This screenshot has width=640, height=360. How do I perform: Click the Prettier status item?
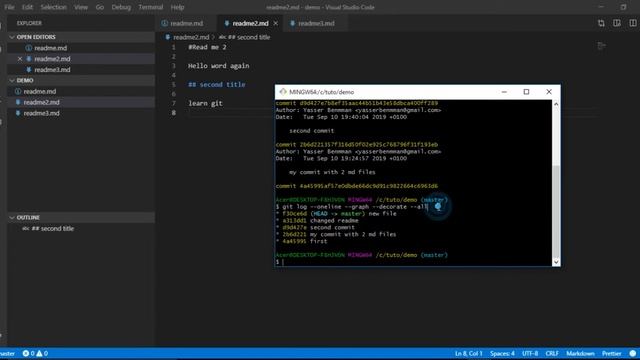coord(611,353)
